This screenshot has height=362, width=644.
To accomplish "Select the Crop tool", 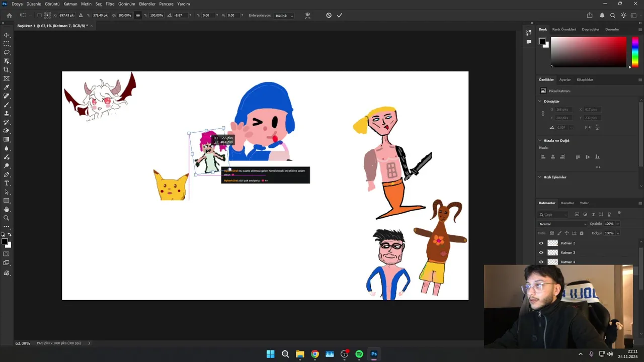I will tap(7, 70).
